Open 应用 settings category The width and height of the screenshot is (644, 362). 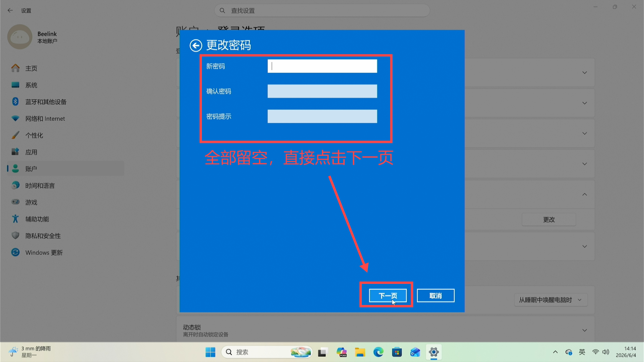[65, 152]
